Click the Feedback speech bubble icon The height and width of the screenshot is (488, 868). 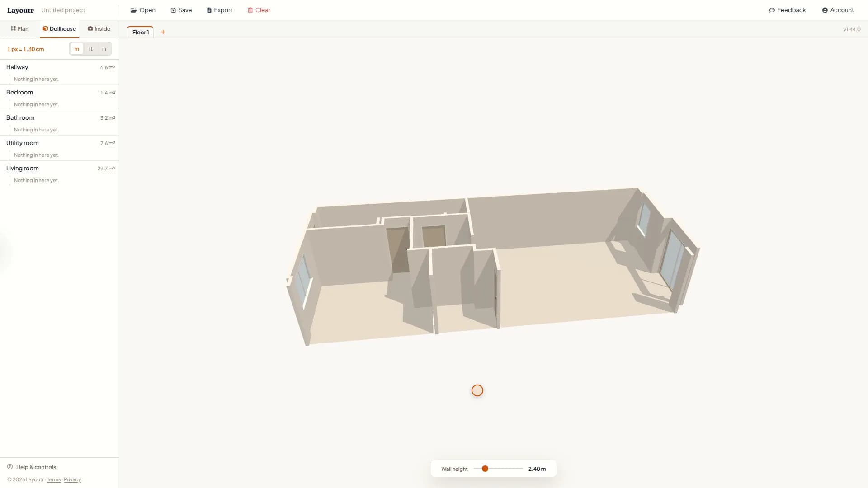coord(772,10)
